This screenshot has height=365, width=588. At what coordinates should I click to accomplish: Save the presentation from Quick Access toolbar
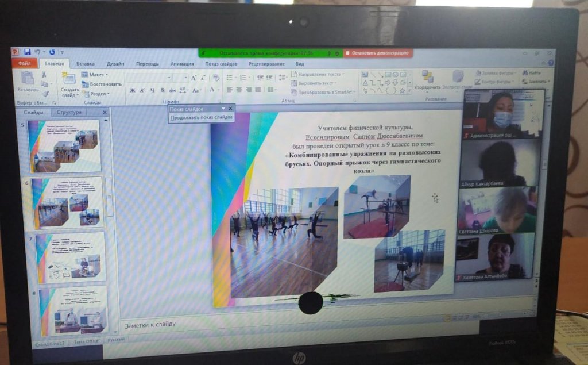tap(27, 52)
